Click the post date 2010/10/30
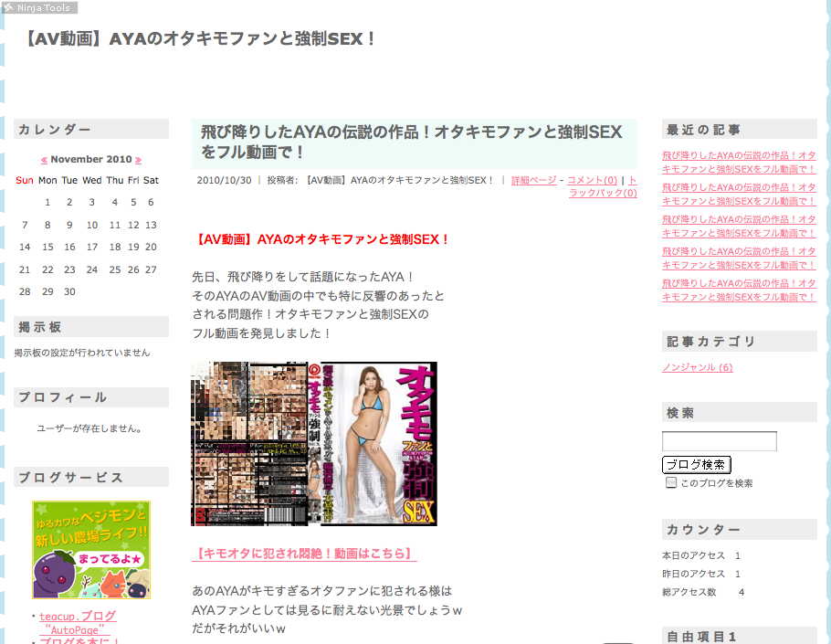 pos(224,180)
